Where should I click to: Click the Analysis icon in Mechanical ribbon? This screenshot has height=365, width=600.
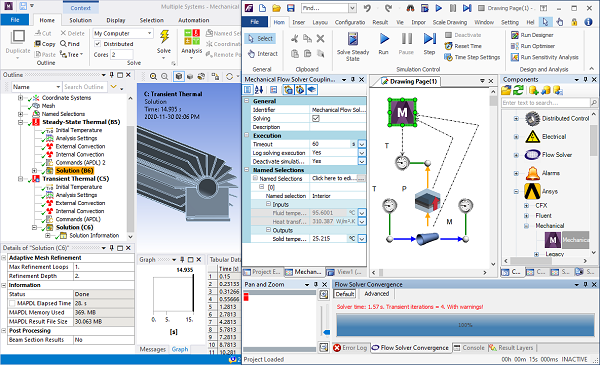click(x=192, y=37)
